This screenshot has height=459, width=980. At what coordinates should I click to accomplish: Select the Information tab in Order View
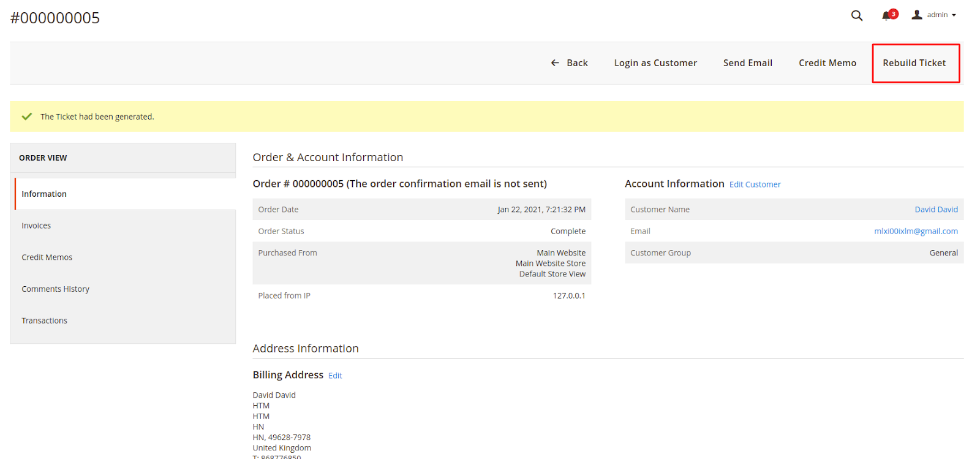(x=44, y=194)
